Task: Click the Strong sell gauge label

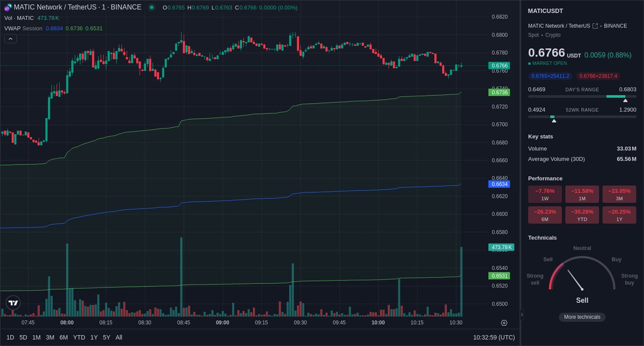Action: pos(535,279)
